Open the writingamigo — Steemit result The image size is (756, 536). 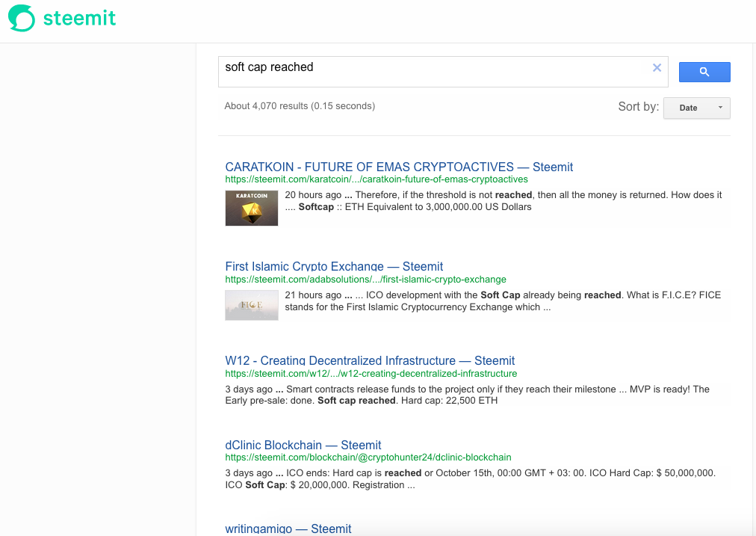[x=288, y=529]
